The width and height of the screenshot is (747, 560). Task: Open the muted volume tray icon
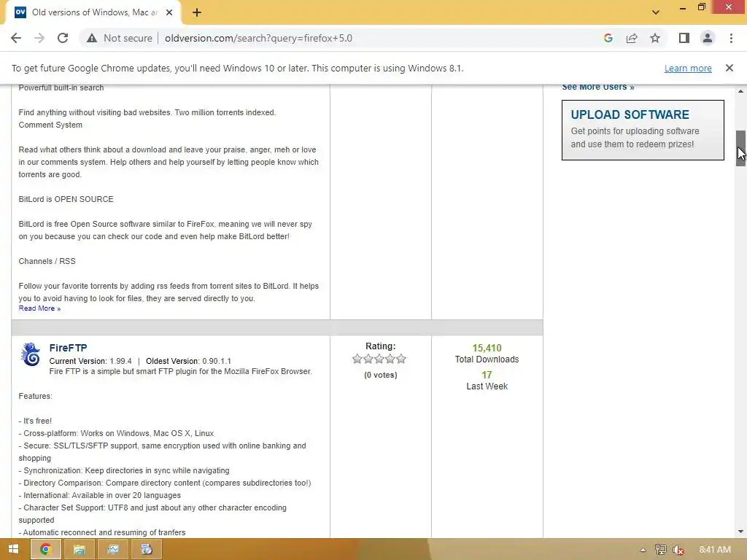click(678, 550)
